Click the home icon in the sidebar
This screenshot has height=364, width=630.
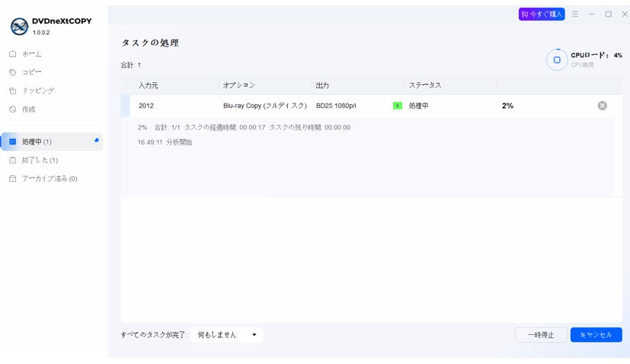pyautogui.click(x=12, y=54)
